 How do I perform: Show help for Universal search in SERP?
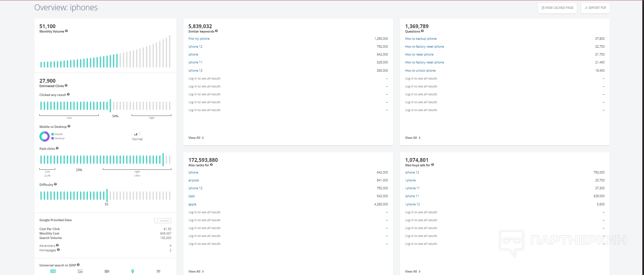[x=78, y=265]
